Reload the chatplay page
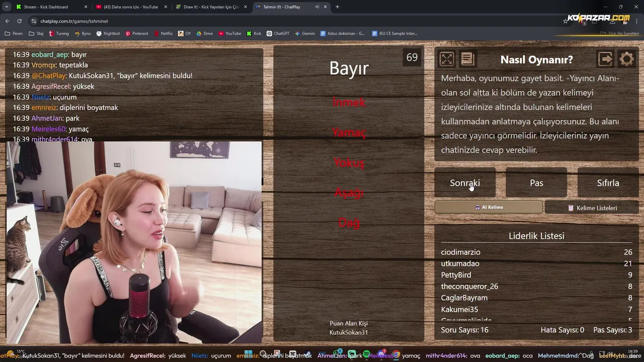The height and width of the screenshot is (362, 644). [x=19, y=21]
